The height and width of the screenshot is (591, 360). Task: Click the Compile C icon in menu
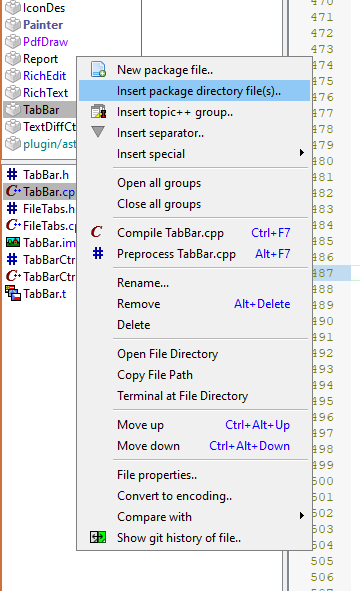point(97,232)
